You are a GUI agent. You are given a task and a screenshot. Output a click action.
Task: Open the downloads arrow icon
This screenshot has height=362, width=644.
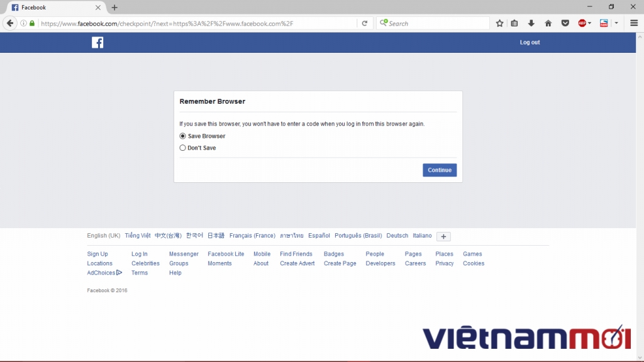tap(531, 23)
